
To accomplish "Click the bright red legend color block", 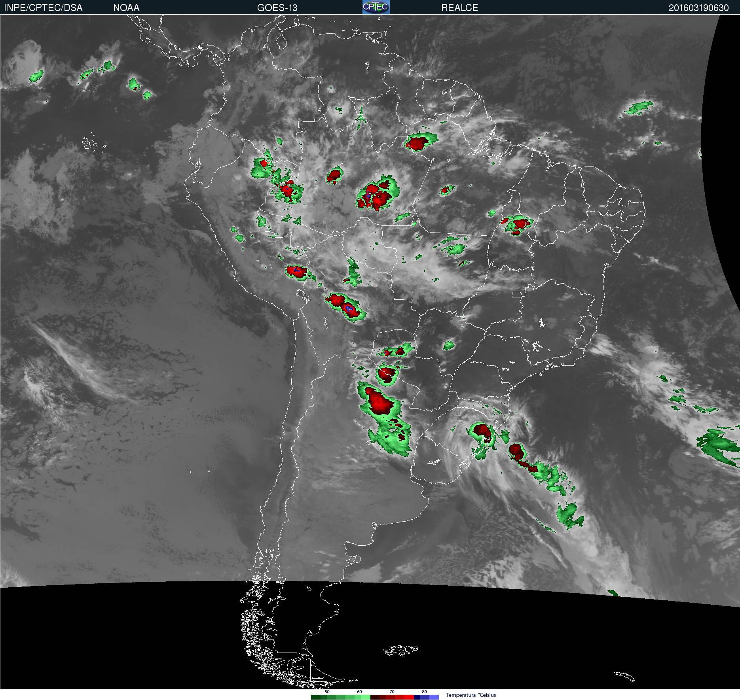I will coord(409,697).
